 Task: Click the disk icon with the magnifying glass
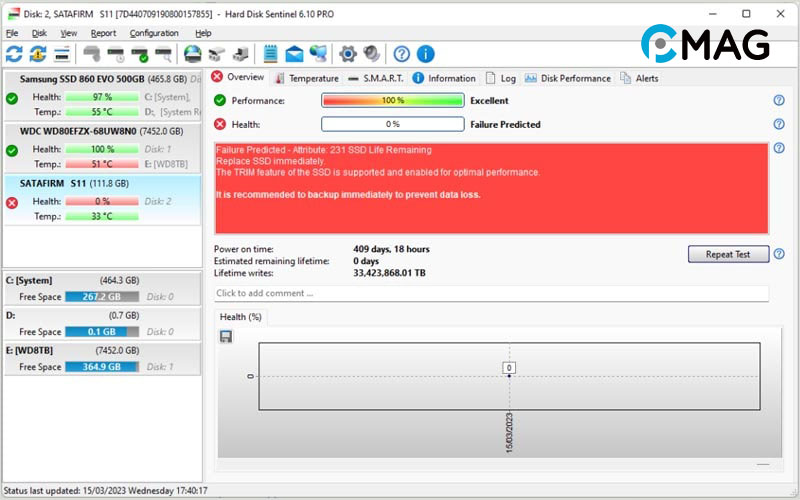point(163,54)
